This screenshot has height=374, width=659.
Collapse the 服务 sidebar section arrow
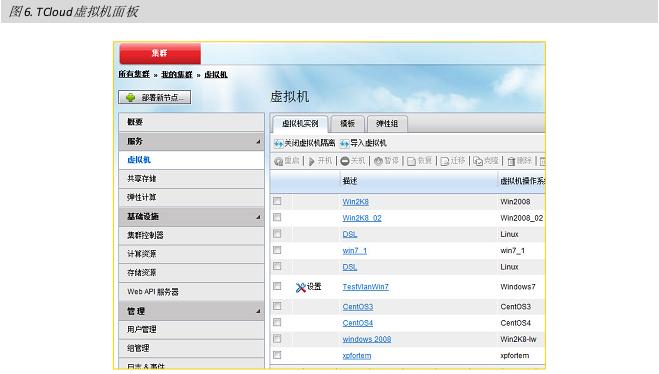coord(258,142)
